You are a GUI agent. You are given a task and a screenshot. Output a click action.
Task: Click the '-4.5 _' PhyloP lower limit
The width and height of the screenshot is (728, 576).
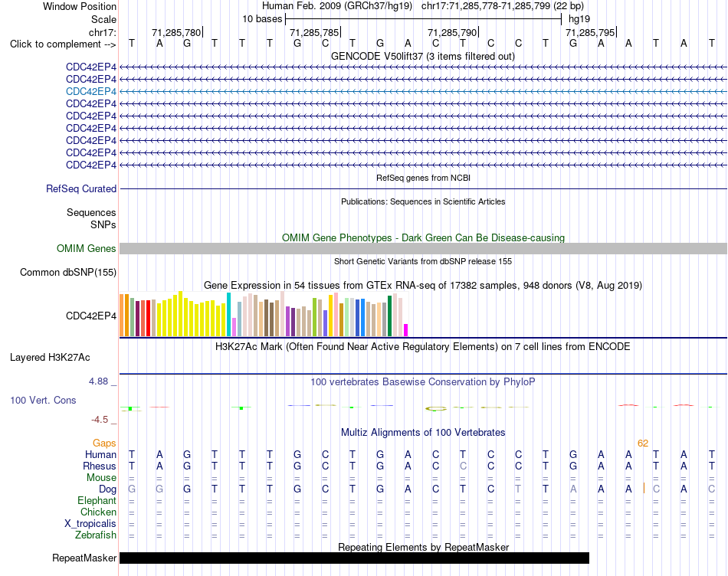pos(103,420)
